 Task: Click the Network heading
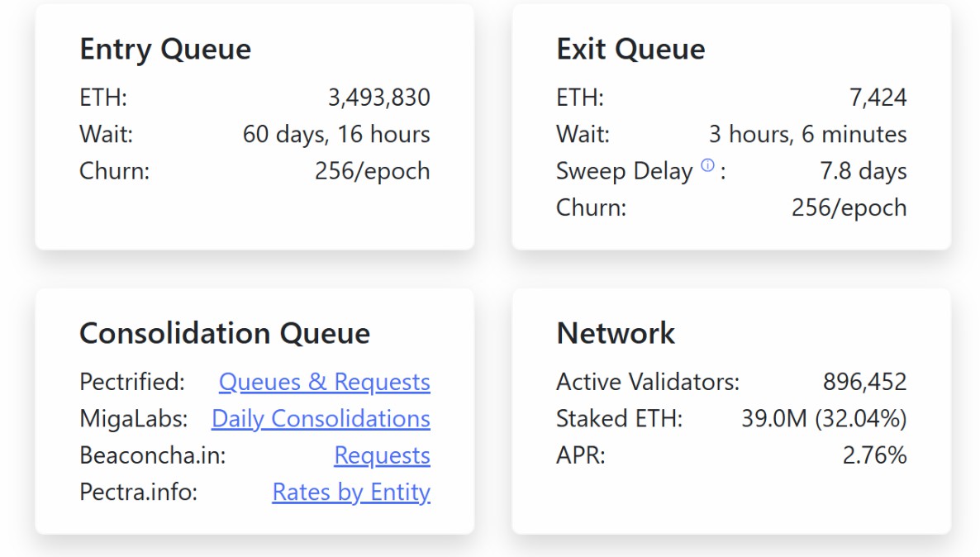coord(616,332)
